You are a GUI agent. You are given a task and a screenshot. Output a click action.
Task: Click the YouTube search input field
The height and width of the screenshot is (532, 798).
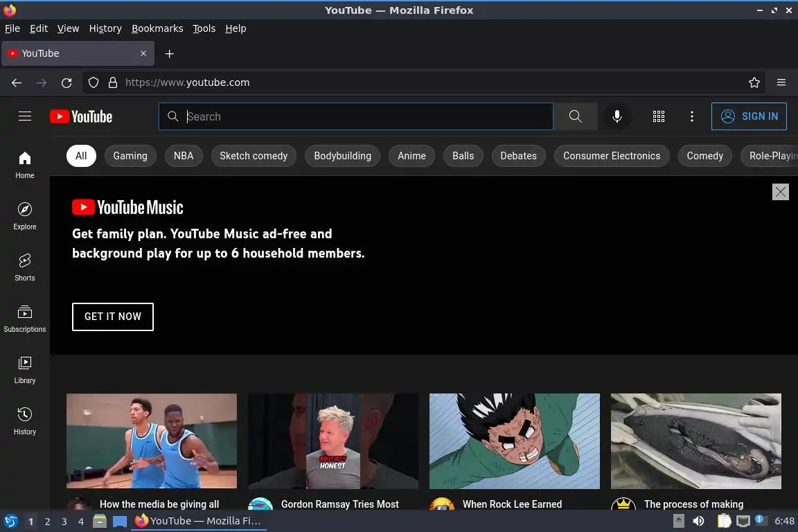pyautogui.click(x=356, y=116)
